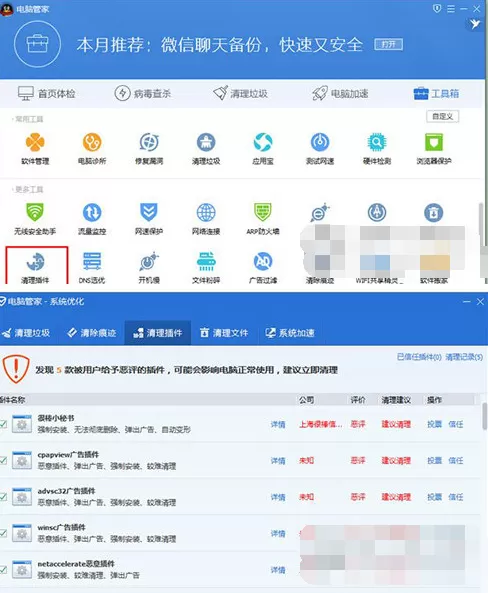View 详情 for netaccelerate恶意插件
Viewport: 488px width, 593px height.
(278, 570)
